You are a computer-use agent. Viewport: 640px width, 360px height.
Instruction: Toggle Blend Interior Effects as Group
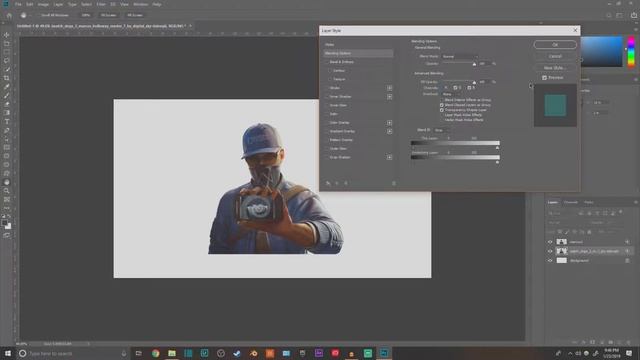point(442,100)
